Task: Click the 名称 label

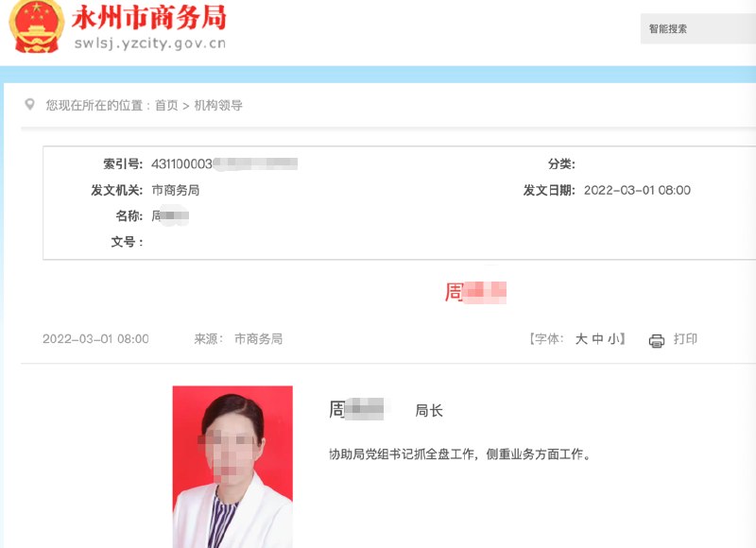Action: tap(129, 215)
